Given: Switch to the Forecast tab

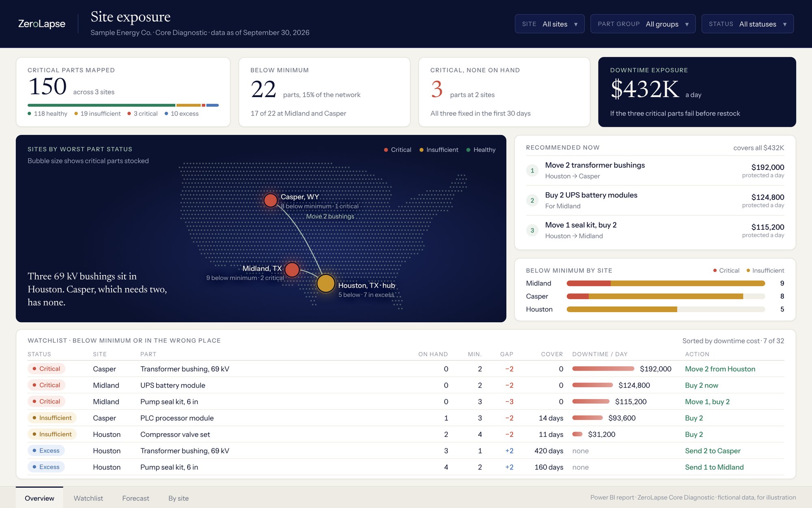Looking at the screenshot, I should 136,498.
